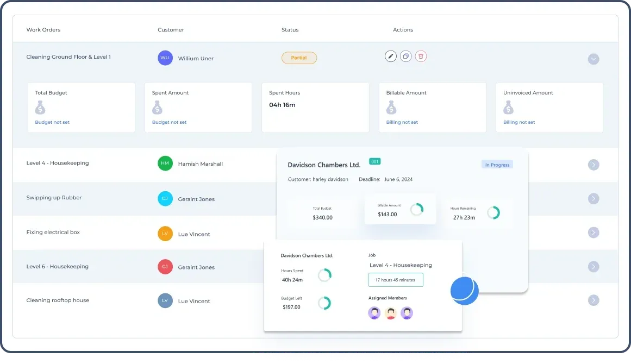631x364 pixels.
Task: Click the Billable Amount money bag icon
Action: pyautogui.click(x=391, y=108)
